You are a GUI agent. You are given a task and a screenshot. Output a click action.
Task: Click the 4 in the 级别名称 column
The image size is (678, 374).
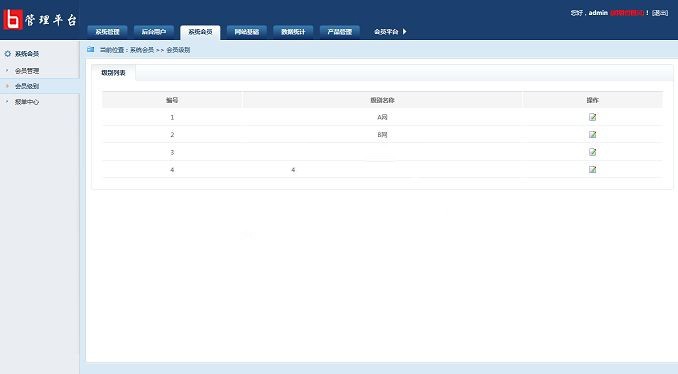coord(293,170)
